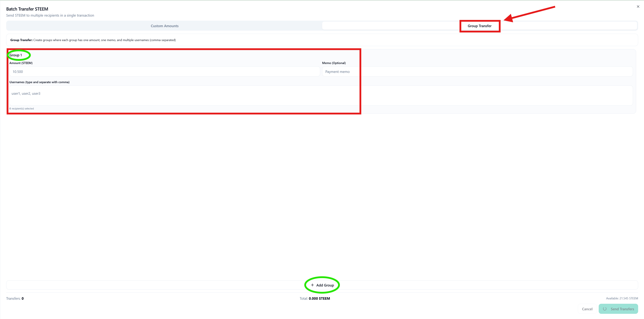Click the Usernames text area

click(x=321, y=96)
